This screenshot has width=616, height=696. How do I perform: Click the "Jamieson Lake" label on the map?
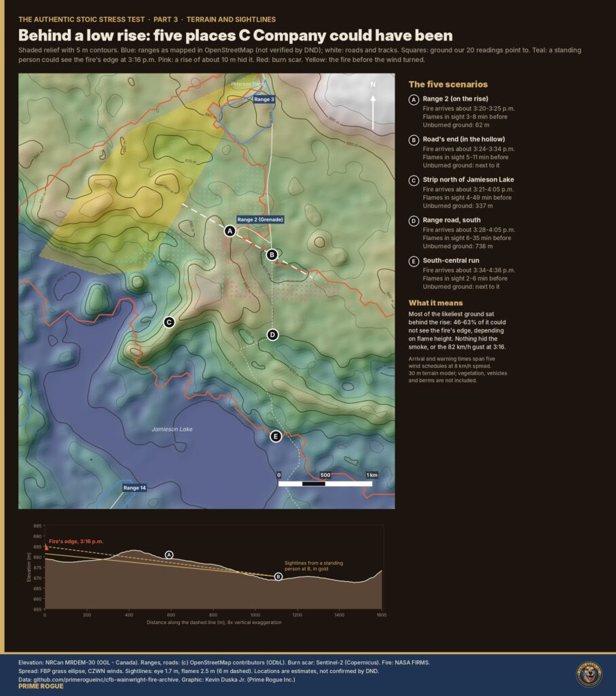pyautogui.click(x=172, y=430)
